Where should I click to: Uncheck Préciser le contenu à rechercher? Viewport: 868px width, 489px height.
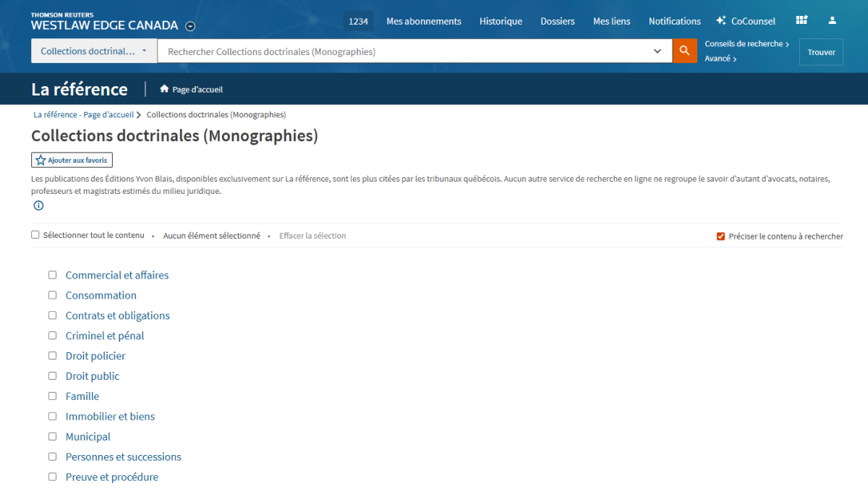click(720, 237)
